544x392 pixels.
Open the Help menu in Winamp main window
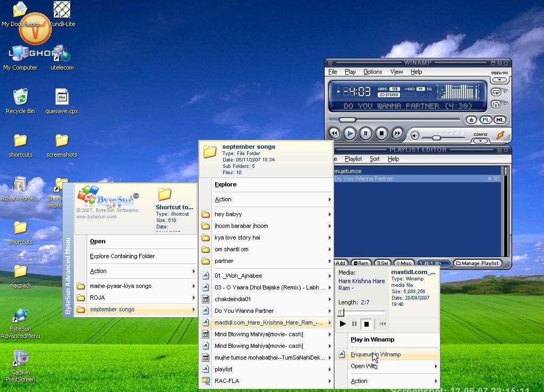[416, 72]
